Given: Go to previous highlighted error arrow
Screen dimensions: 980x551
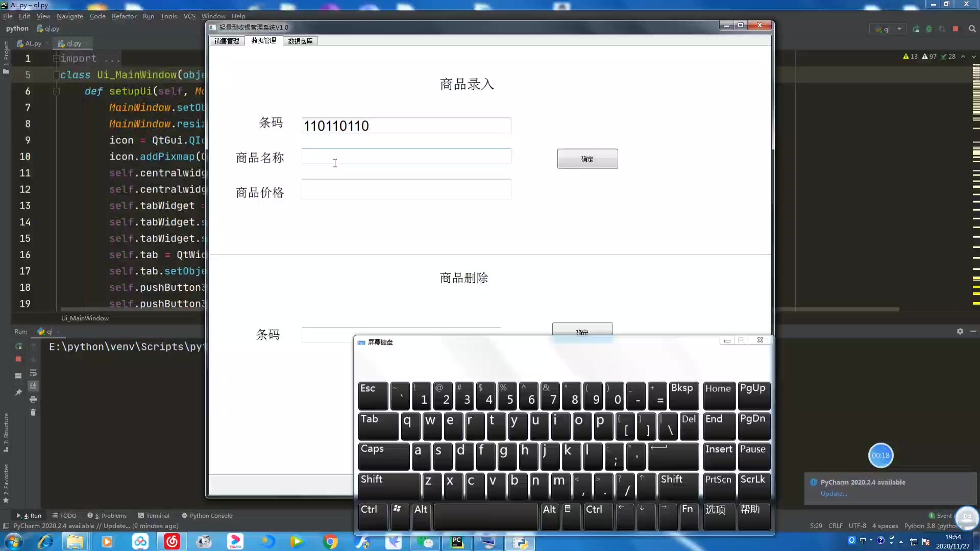Looking at the screenshot, I should pyautogui.click(x=963, y=57).
